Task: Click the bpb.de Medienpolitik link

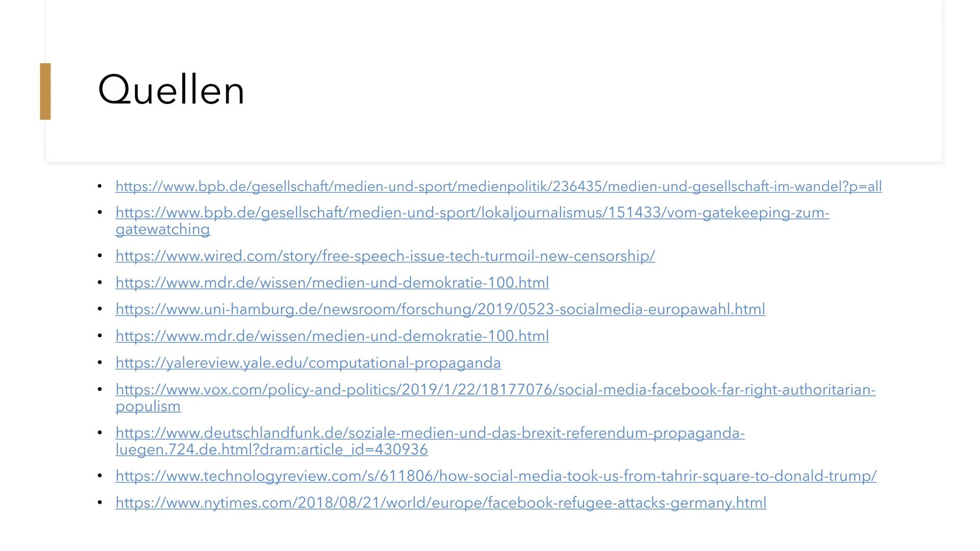Action: 498,186
